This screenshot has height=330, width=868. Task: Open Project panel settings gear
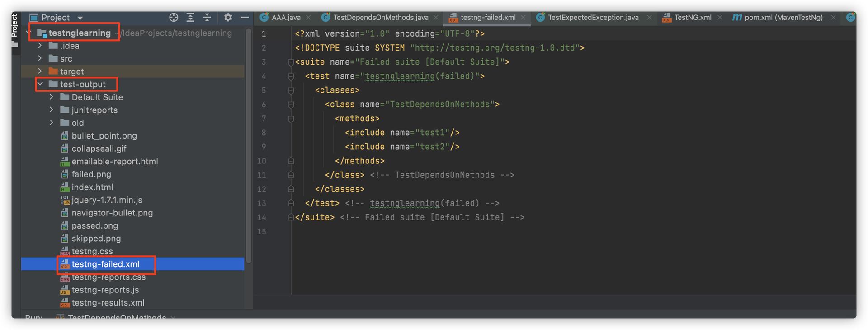pos(228,17)
